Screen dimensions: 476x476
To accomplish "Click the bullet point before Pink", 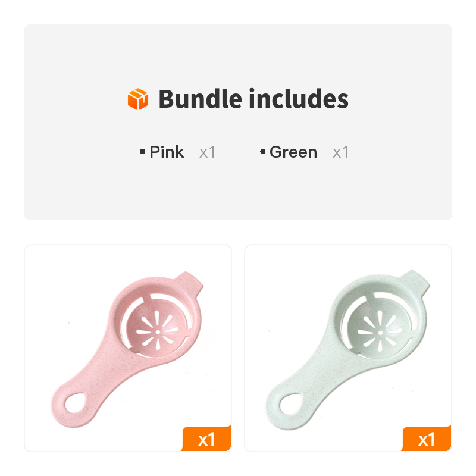I will point(142,152).
